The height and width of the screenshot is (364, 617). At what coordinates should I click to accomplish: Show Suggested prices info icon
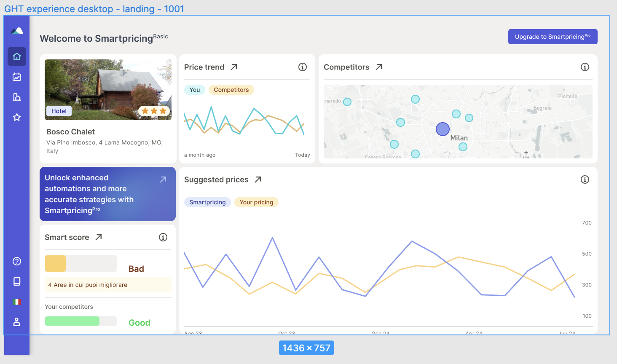click(585, 179)
